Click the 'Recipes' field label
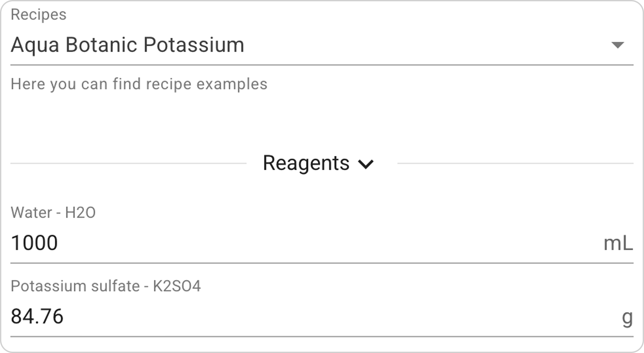 point(39,14)
